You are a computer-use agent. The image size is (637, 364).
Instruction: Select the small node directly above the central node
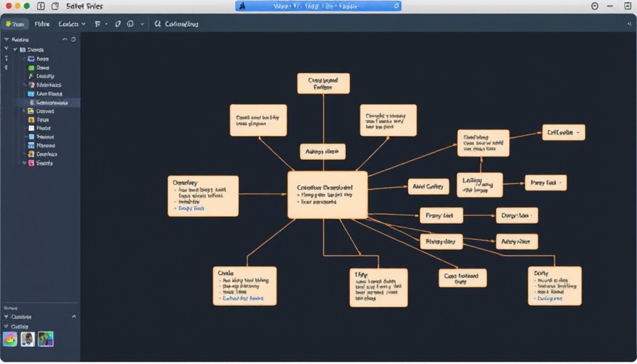pyautogui.click(x=323, y=151)
